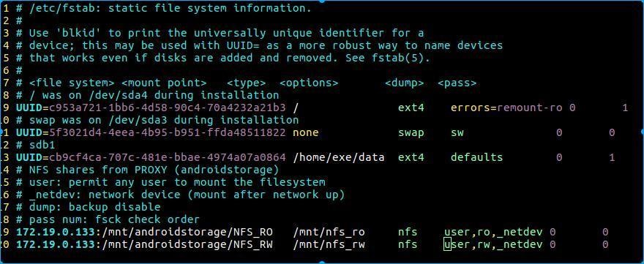Click the '# sdb1' comment line
This screenshot has height=264, width=644.
(36, 145)
